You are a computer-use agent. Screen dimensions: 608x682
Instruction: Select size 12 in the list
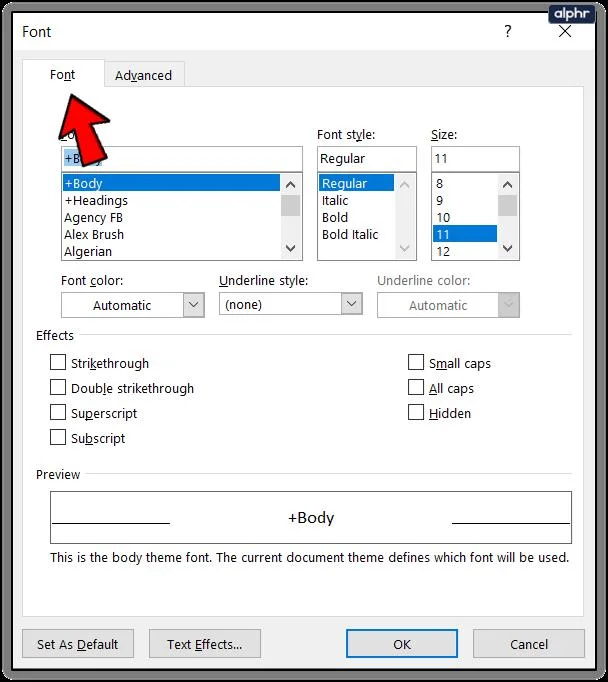tap(465, 251)
